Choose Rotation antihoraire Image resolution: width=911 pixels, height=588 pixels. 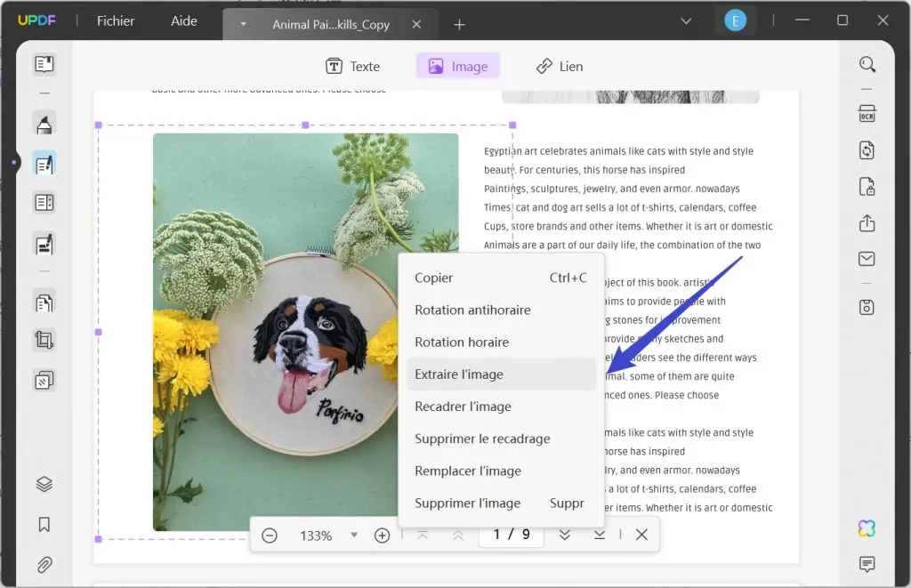click(x=502, y=310)
